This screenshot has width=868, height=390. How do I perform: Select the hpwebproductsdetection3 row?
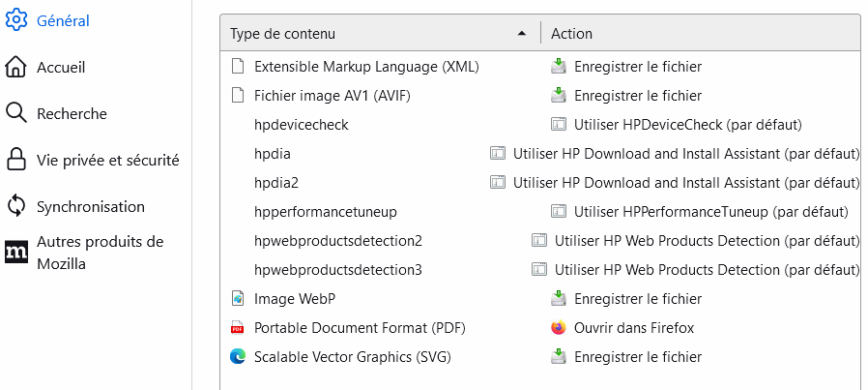[539, 270]
